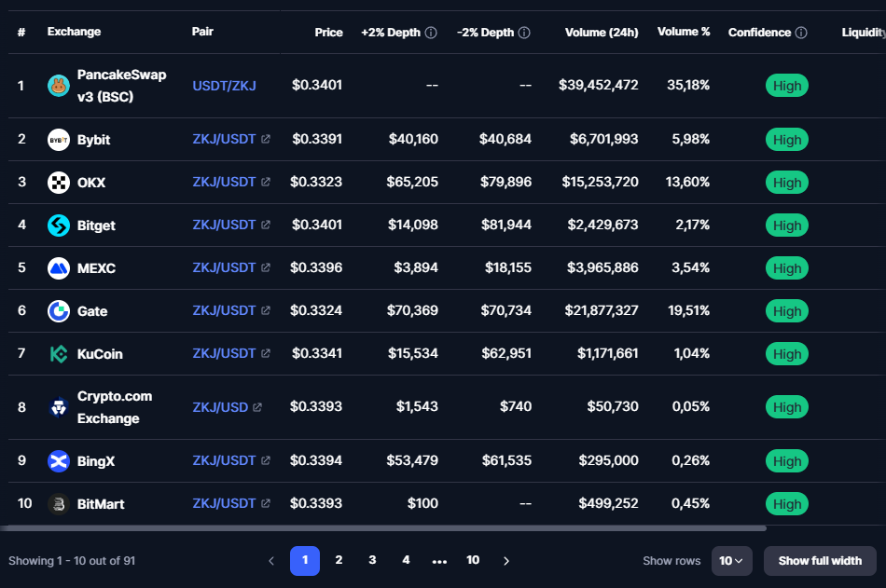Click the Confidence info icon
The height and width of the screenshot is (588, 886).
[801, 33]
